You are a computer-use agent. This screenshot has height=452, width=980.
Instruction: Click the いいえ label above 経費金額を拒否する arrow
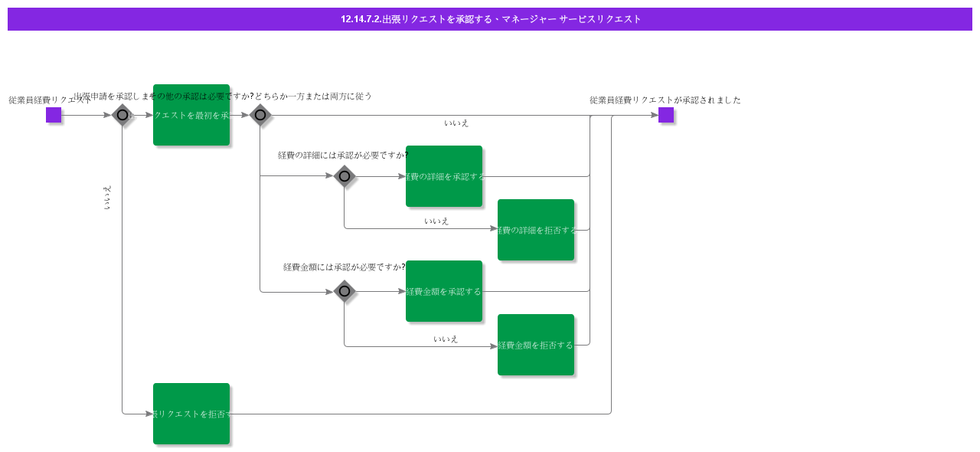(446, 339)
